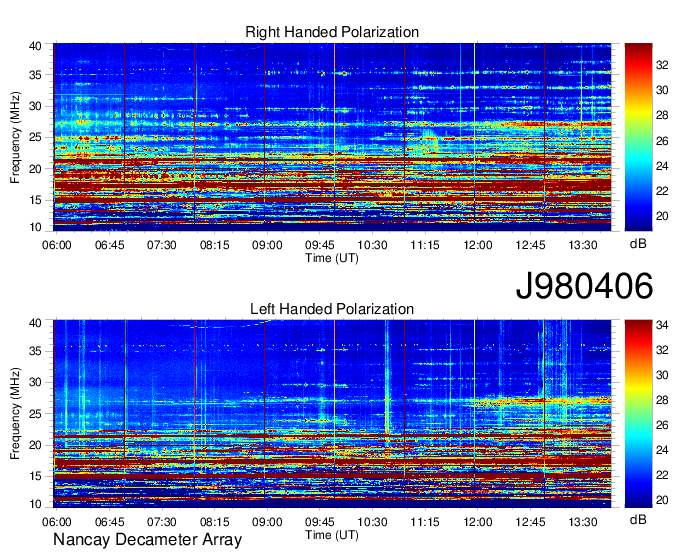Click 'Frequency (MHz)' label of right-handed plot
Screen dimensions: 680x552
click(x=15, y=137)
